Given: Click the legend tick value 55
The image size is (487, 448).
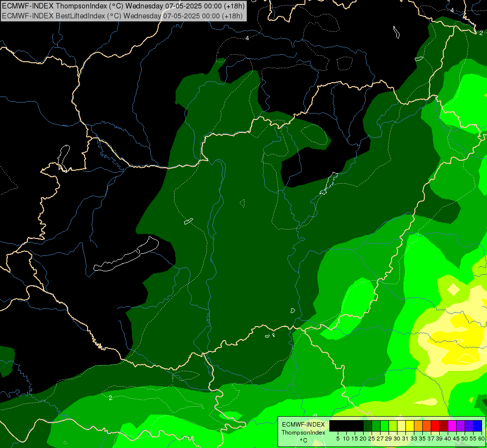Looking at the screenshot, I should click(473, 439).
